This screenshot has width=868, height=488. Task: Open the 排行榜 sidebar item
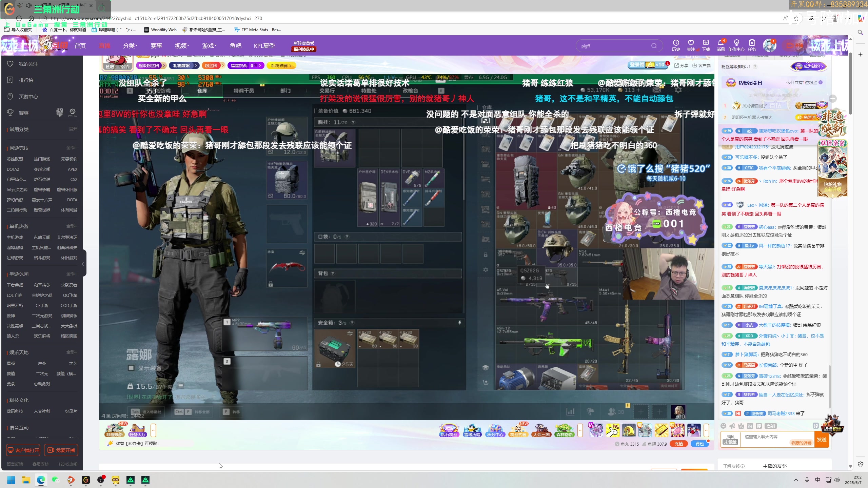(x=26, y=80)
